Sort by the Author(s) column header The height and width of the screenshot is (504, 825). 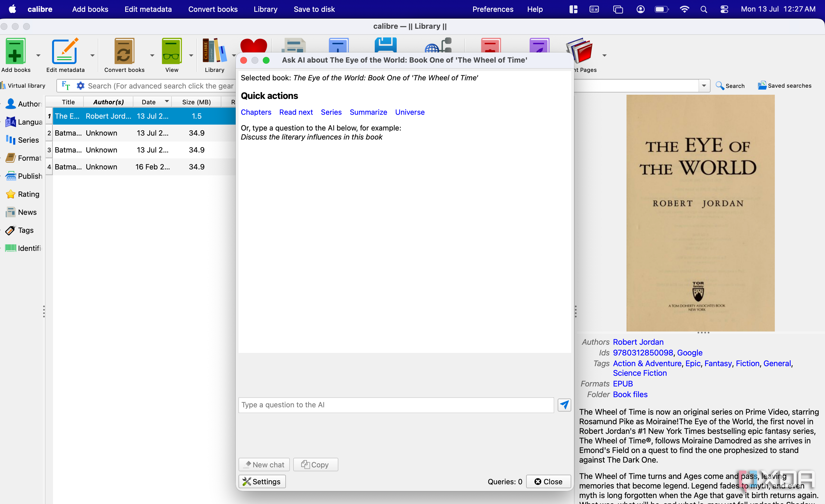point(108,102)
